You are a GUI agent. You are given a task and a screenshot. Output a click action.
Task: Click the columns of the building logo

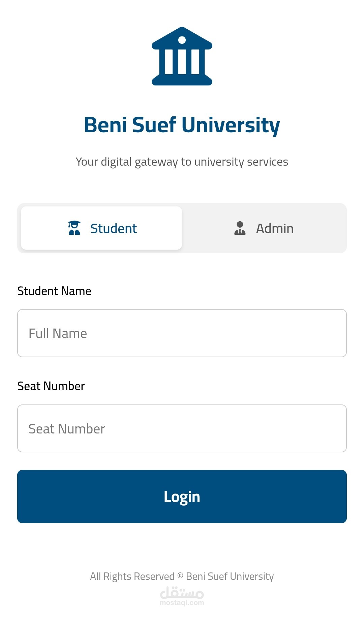click(182, 62)
